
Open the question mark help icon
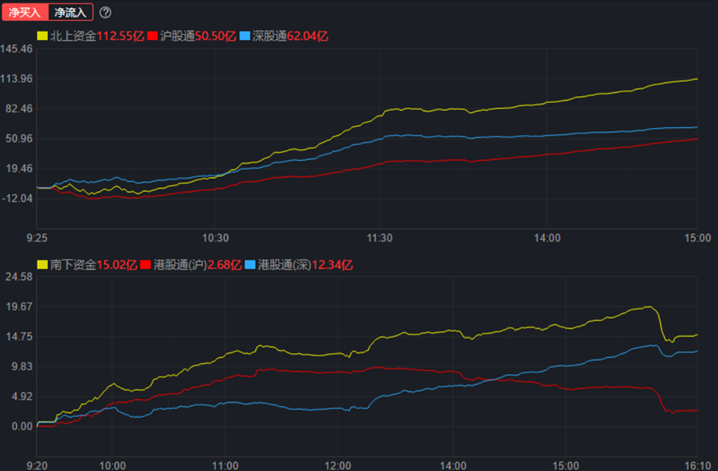coord(106,13)
